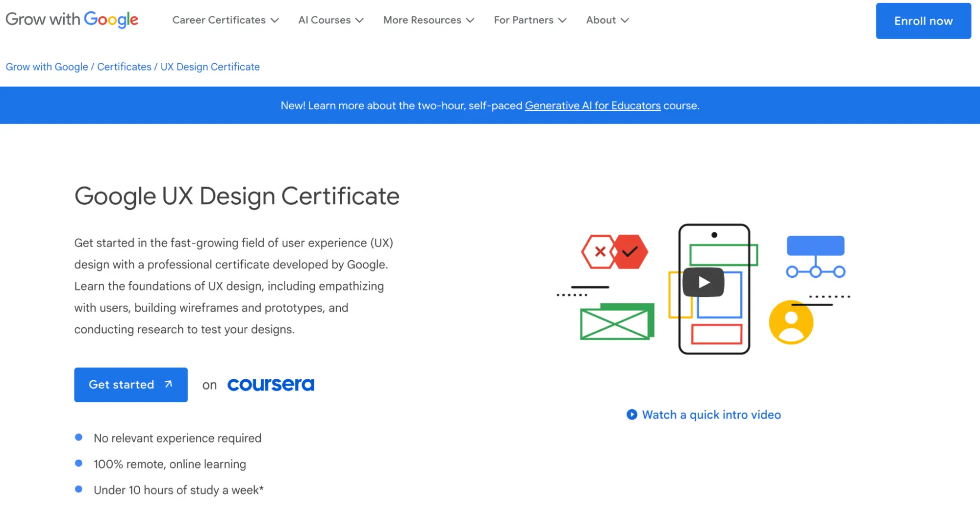Screen dimensions: 980x515
Task: Click the phone wireframe video thumbnail
Action: coord(704,289)
